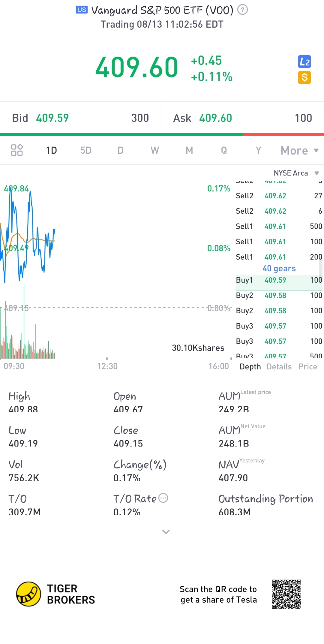Tap the QR code image

[286, 594]
